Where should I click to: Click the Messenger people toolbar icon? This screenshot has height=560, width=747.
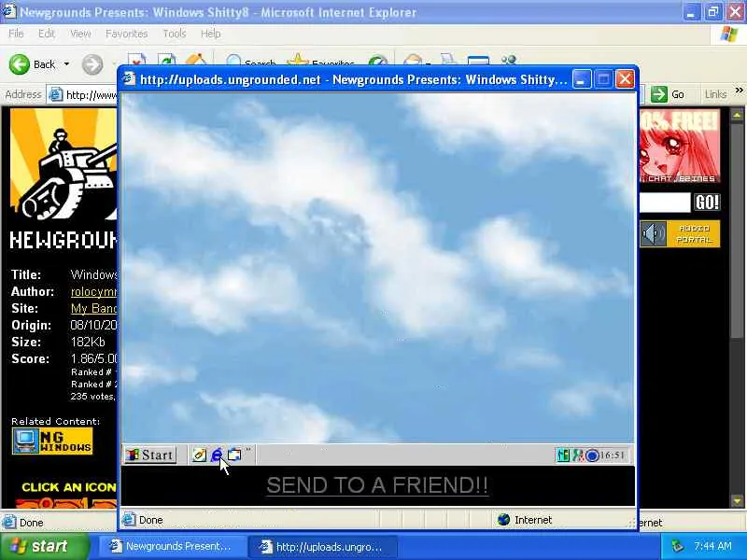point(509,60)
